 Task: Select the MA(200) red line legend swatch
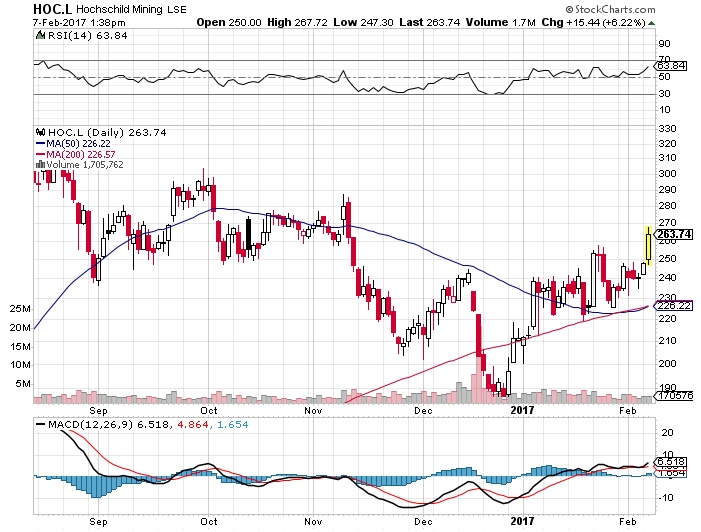click(40, 154)
